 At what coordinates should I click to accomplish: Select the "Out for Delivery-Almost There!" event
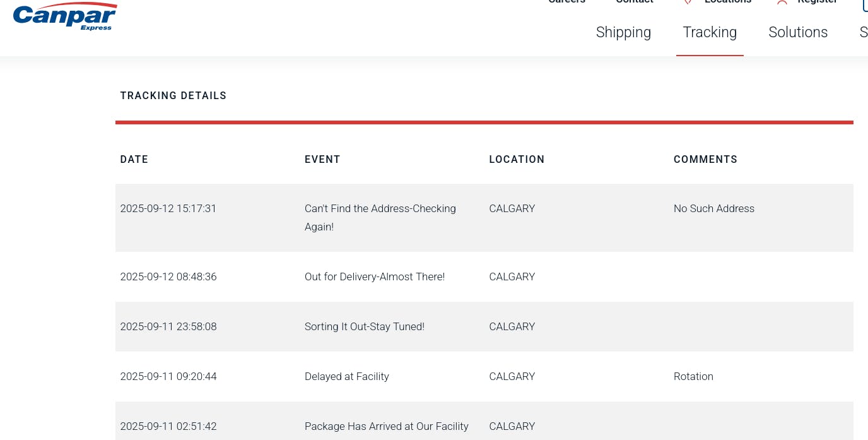[x=375, y=277]
